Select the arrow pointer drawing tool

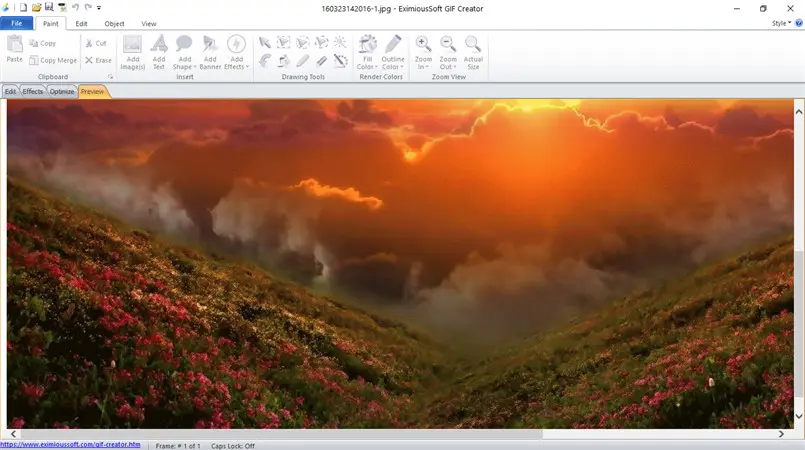tap(264, 42)
